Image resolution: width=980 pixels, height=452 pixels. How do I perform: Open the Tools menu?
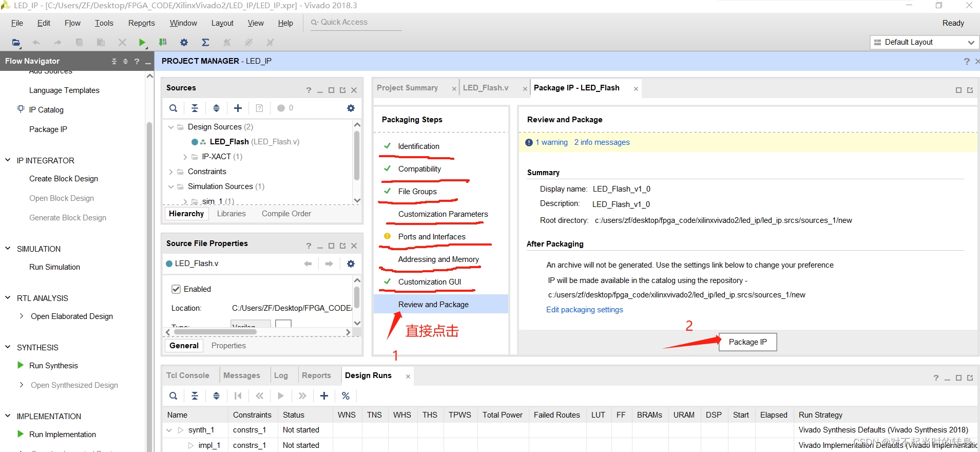104,23
